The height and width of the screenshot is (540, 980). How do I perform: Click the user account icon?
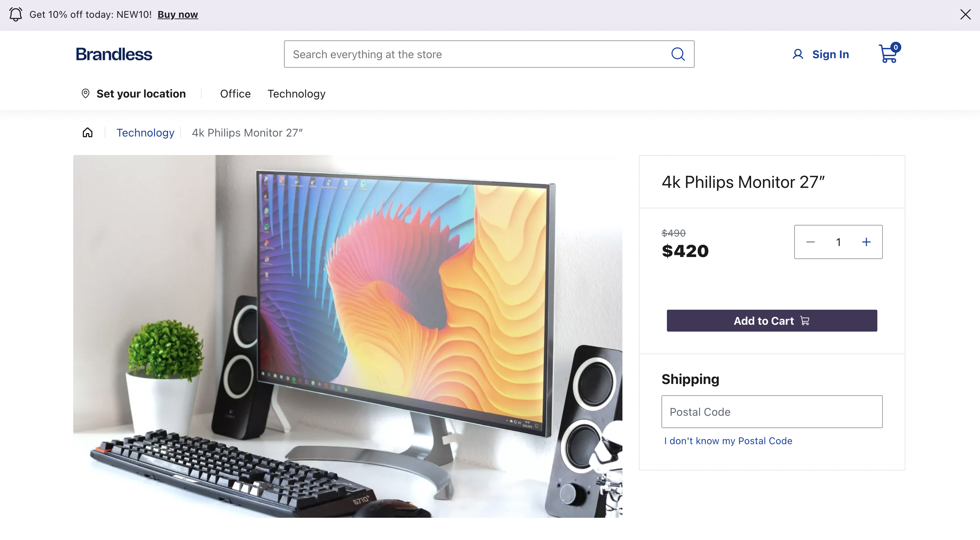[797, 54]
